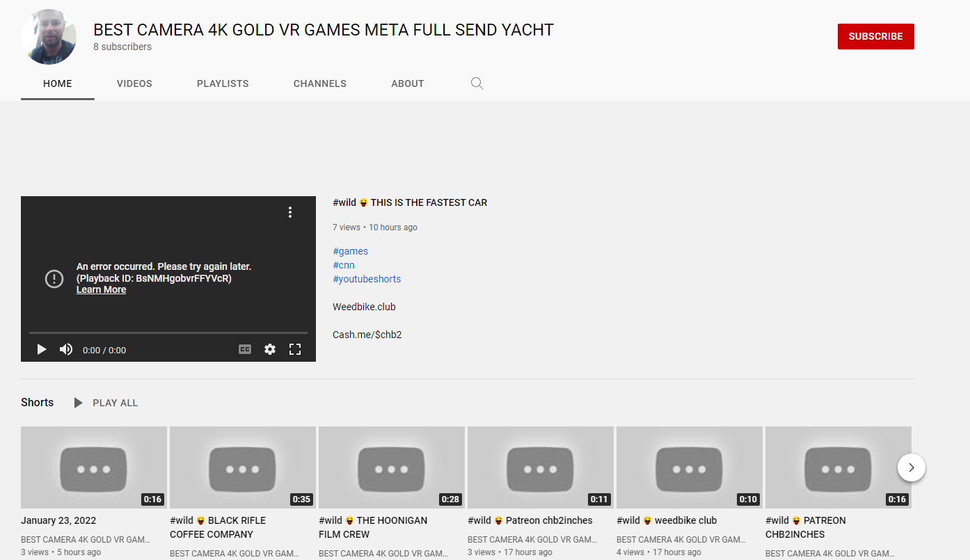Open the Patreon chb2inches video title
Screen dimensions: 970x560
(x=530, y=520)
